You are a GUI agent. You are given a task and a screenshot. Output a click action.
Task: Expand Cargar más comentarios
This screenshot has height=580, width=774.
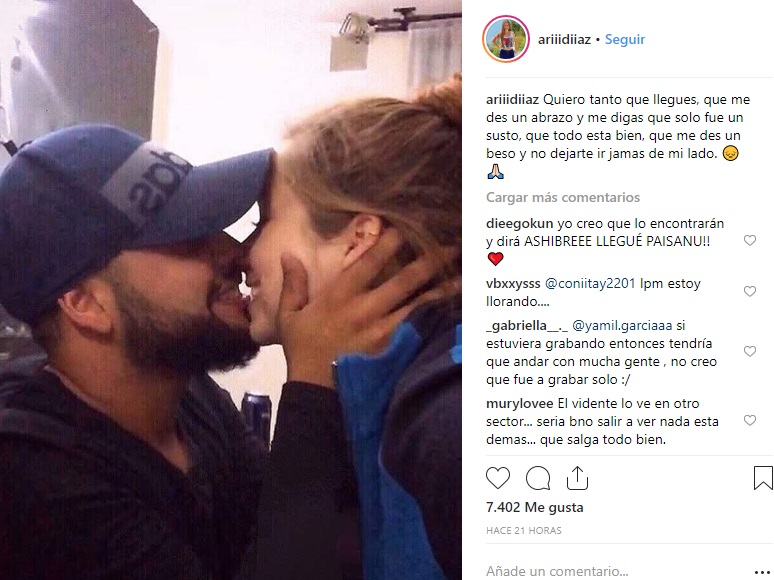click(563, 197)
